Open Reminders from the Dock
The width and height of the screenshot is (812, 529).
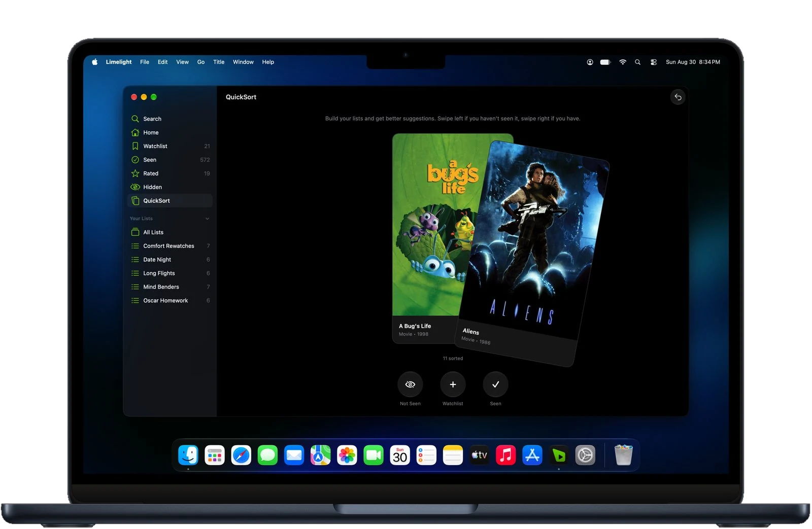click(x=426, y=455)
